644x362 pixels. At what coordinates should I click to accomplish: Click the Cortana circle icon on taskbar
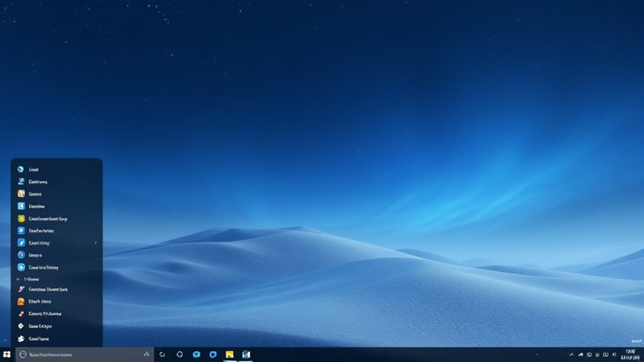tap(179, 354)
